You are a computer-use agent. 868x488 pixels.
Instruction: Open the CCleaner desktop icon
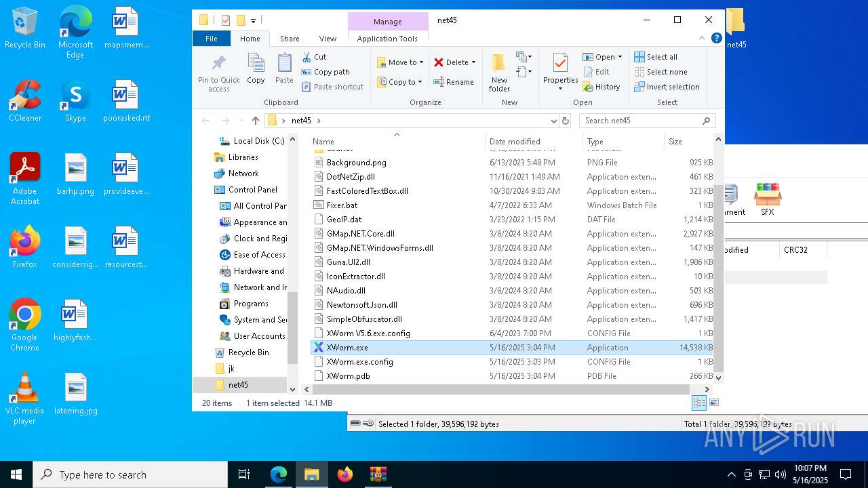coord(24,101)
